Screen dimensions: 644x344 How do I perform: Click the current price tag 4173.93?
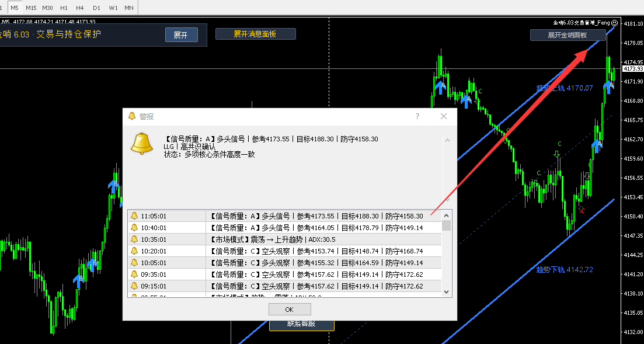(x=633, y=69)
